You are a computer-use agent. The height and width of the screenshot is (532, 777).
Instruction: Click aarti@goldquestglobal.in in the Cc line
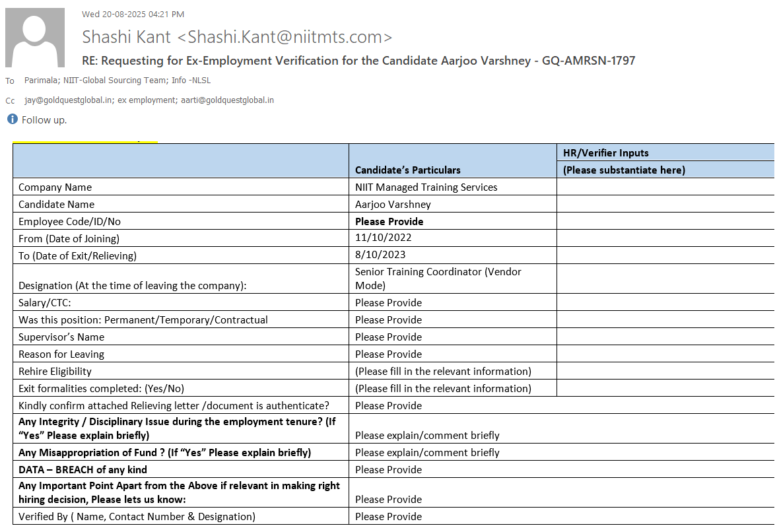(x=228, y=100)
